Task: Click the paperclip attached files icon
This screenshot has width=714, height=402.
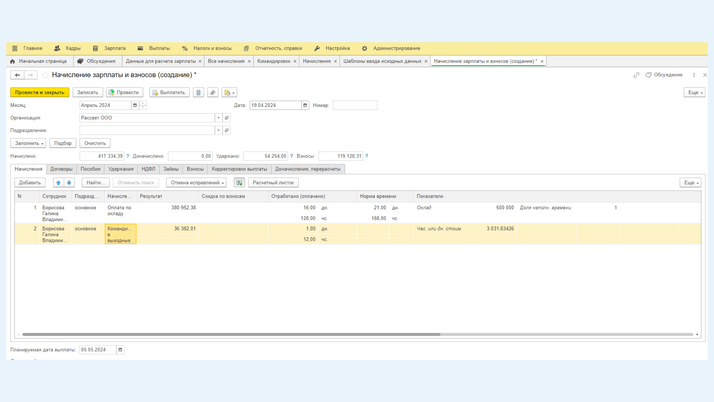Action: tap(213, 92)
